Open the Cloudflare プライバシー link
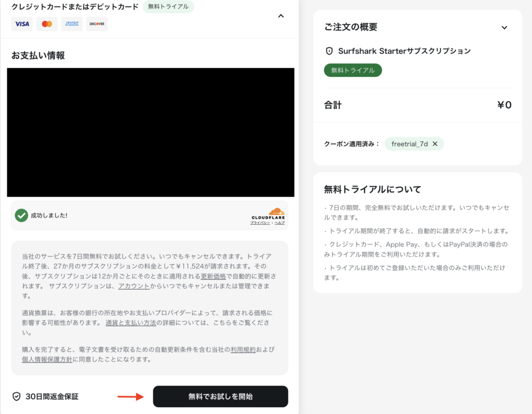The height and width of the screenshot is (414, 532). tap(260, 223)
